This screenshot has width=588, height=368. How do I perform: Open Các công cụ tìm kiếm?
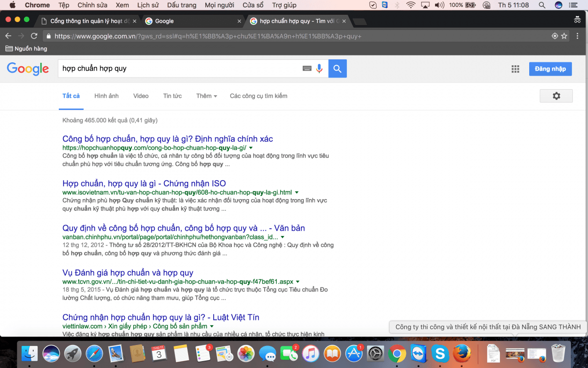(x=259, y=96)
